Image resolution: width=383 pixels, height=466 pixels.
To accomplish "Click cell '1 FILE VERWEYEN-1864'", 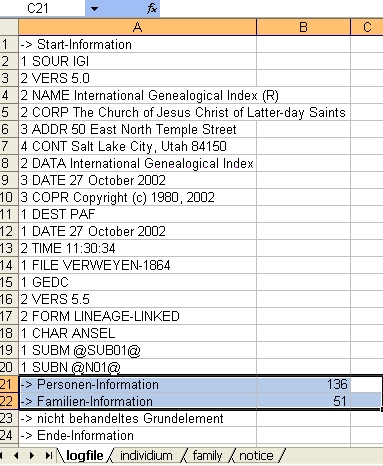I will [137, 265].
